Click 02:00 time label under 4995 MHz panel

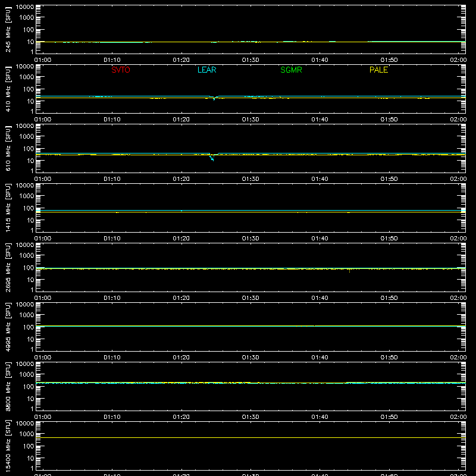(458, 358)
